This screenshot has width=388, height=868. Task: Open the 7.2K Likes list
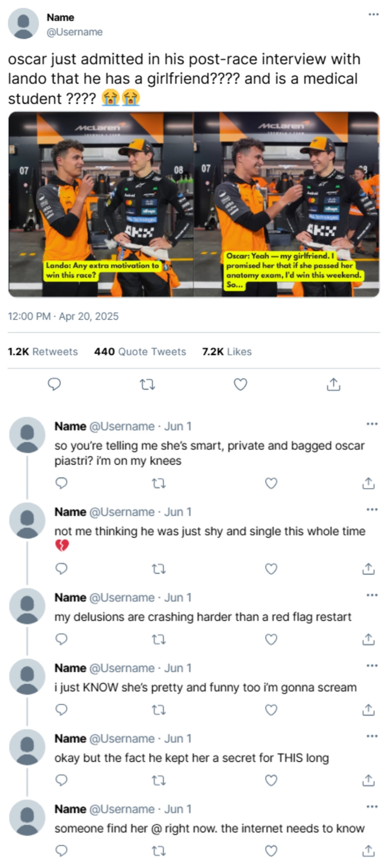click(x=227, y=352)
